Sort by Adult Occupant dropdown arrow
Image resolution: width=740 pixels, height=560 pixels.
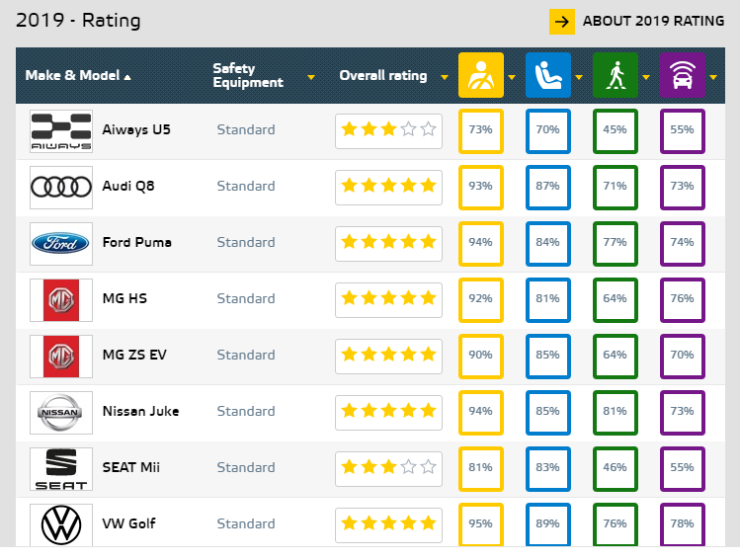coord(512,77)
